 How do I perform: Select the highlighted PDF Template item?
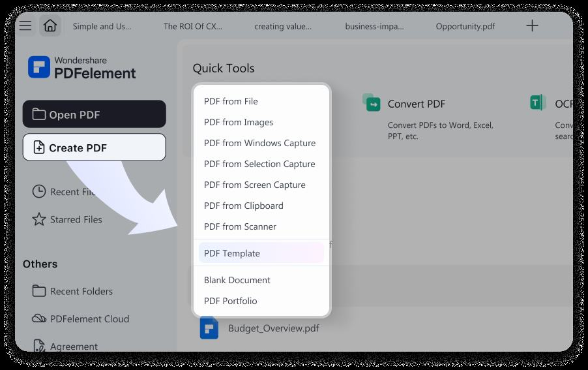261,253
